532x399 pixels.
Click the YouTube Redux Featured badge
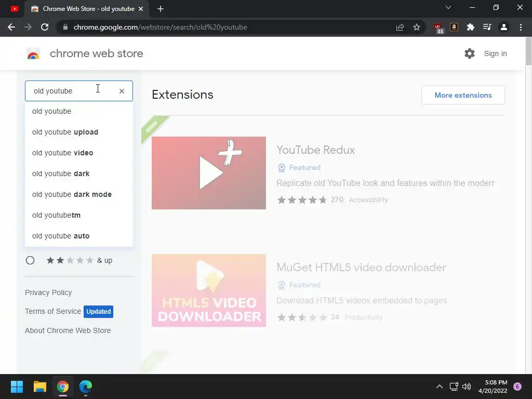pos(299,168)
